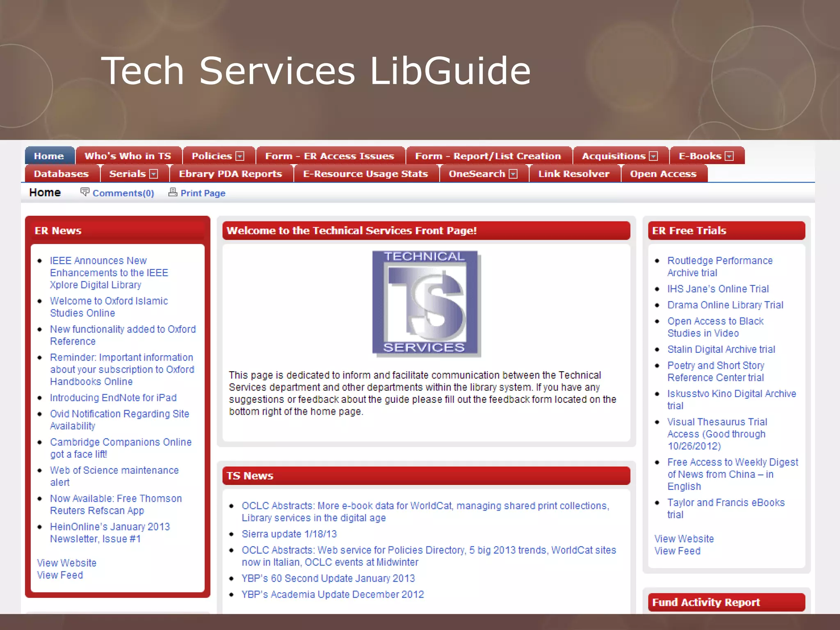Open HeinOnline's January 2013 Newsletter link
The height and width of the screenshot is (630, 840).
(110, 533)
